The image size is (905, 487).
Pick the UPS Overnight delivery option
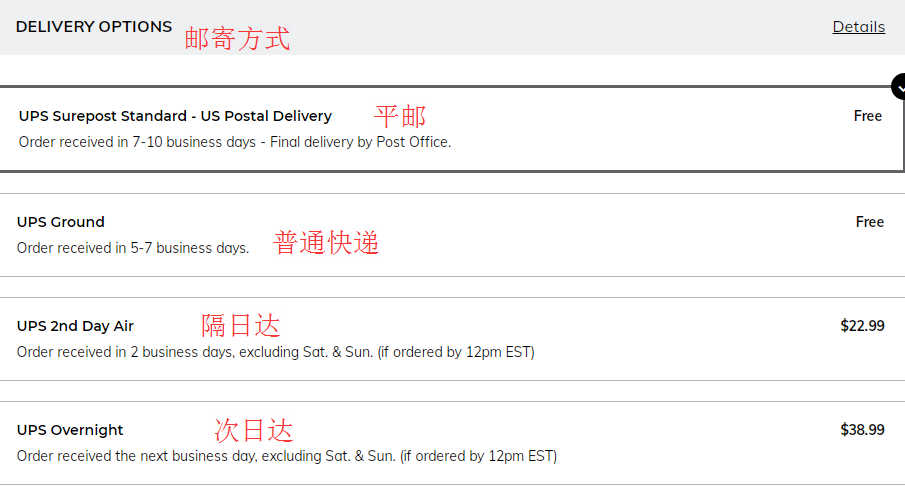click(x=70, y=430)
